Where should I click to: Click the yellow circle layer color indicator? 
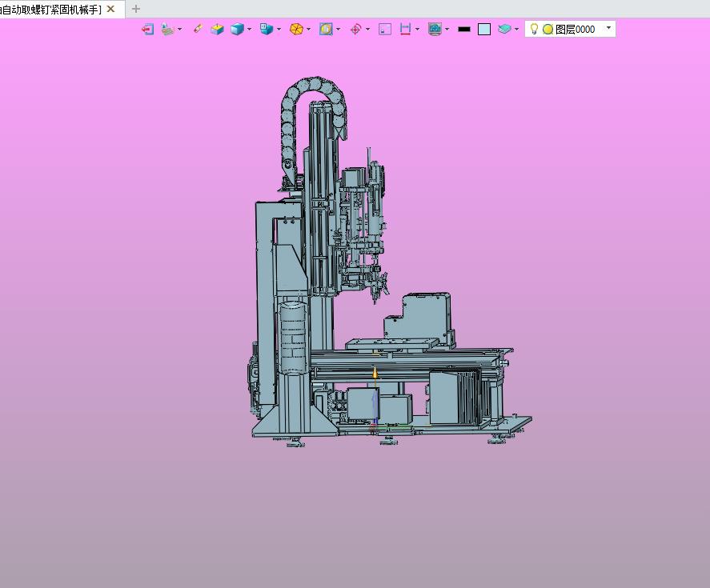pyautogui.click(x=548, y=30)
